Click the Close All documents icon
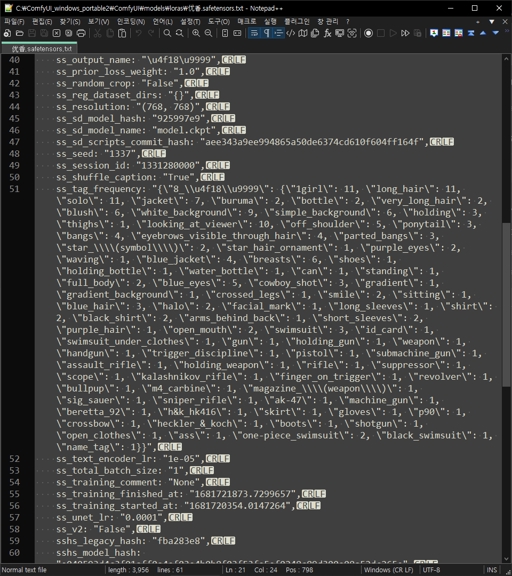512x576 pixels. tap(69, 33)
